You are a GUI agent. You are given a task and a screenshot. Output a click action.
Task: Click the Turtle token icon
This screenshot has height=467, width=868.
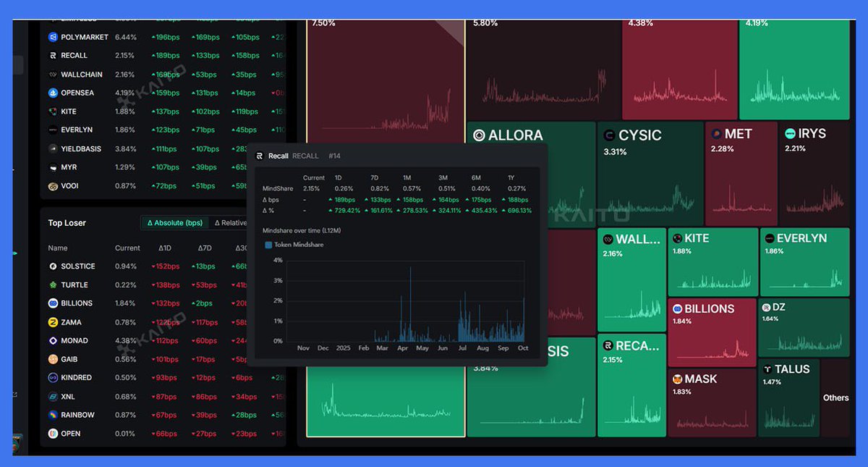53,285
